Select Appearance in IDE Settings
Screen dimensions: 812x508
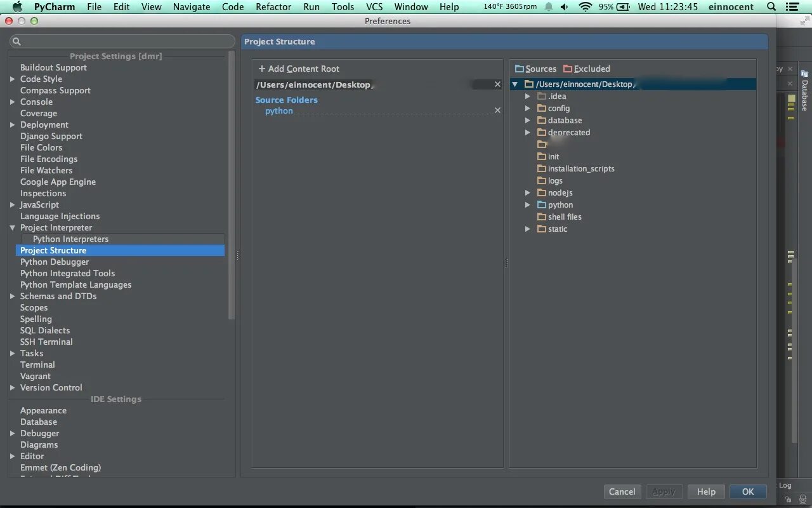pyautogui.click(x=43, y=410)
